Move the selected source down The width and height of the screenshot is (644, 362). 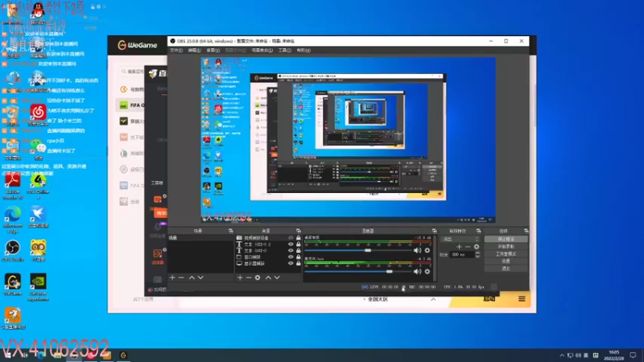tap(277, 278)
